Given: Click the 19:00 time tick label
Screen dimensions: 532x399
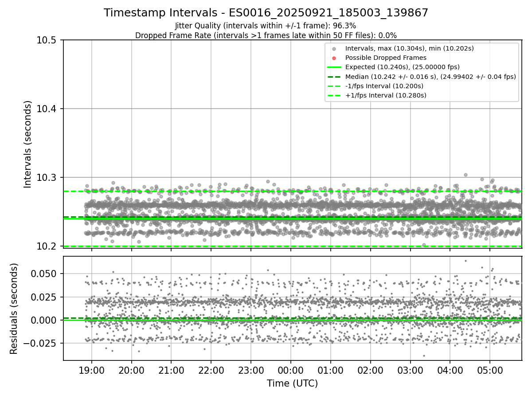Looking at the screenshot, I should [92, 370].
